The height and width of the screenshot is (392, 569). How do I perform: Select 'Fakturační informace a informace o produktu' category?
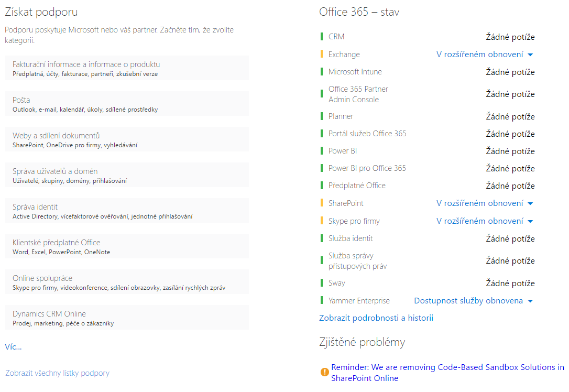[127, 68]
